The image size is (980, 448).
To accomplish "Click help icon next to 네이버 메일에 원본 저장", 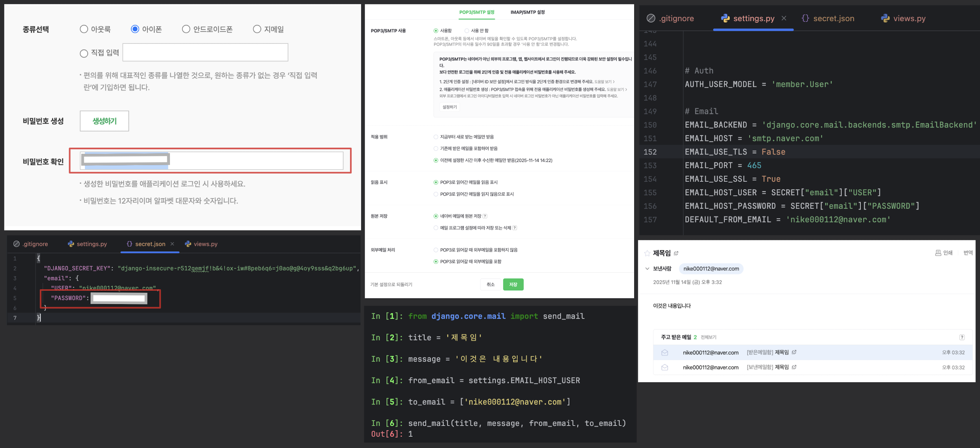I will pos(485,216).
